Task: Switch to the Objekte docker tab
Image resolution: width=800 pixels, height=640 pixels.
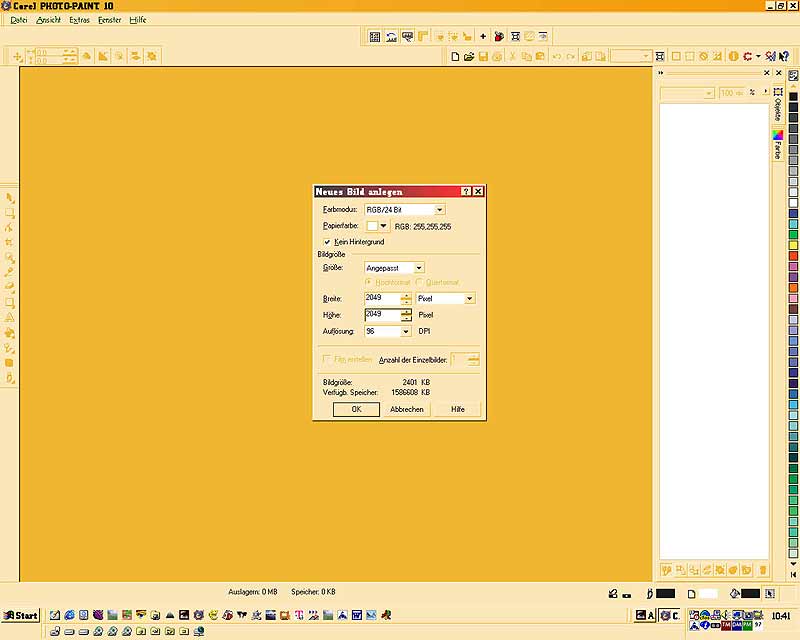Action: pyautogui.click(x=778, y=107)
